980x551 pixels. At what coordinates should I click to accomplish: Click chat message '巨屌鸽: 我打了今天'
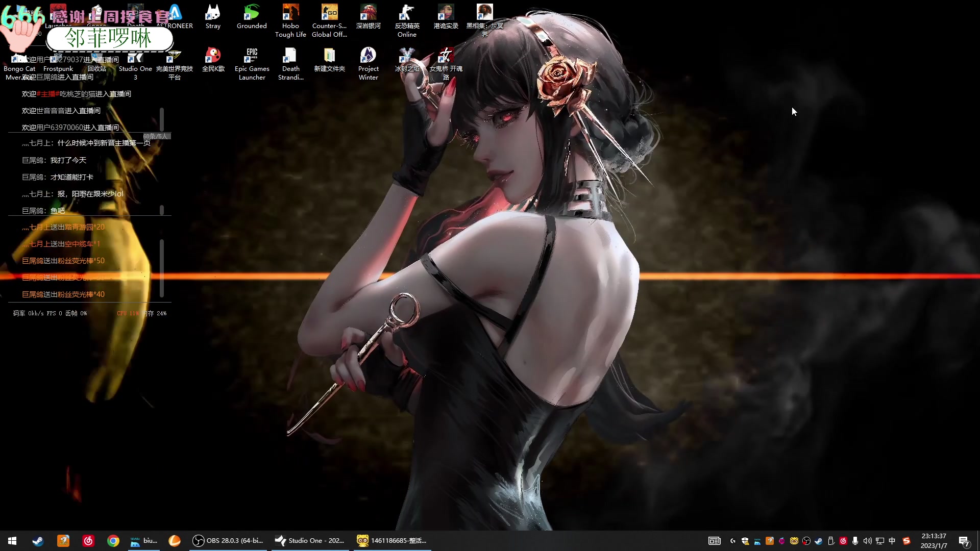pos(54,160)
